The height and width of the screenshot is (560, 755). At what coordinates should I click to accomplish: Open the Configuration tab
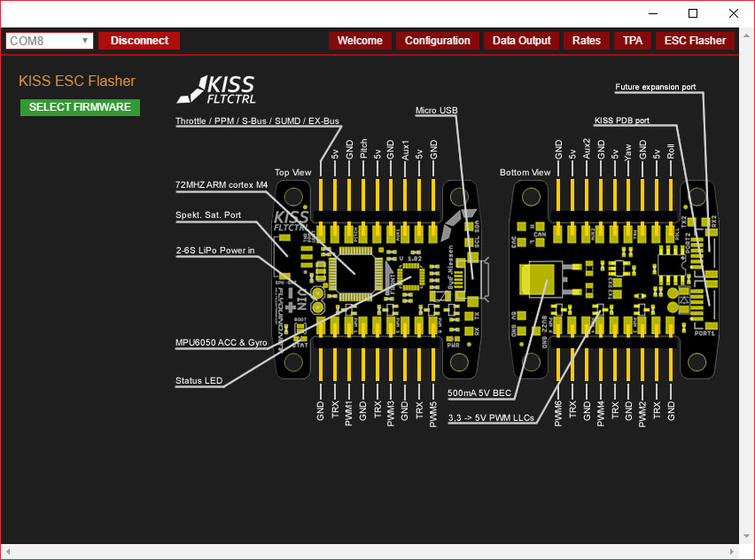click(x=437, y=41)
